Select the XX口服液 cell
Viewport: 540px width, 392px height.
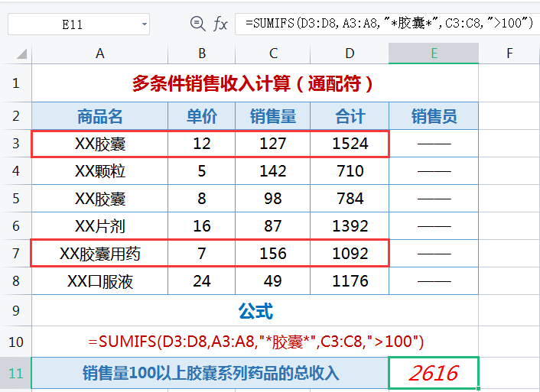100,281
